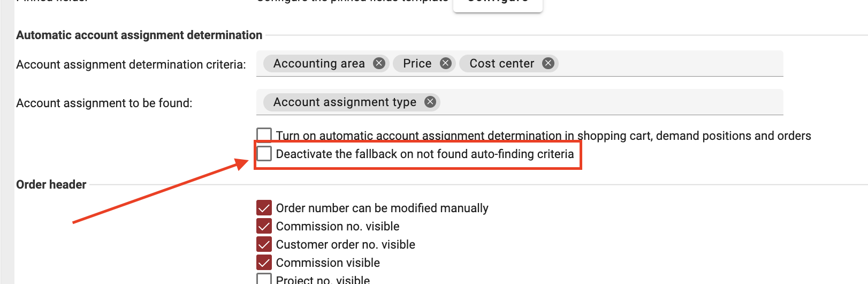The height and width of the screenshot is (284, 868).
Task: Focus the determination criteria input field
Action: pyautogui.click(x=669, y=64)
